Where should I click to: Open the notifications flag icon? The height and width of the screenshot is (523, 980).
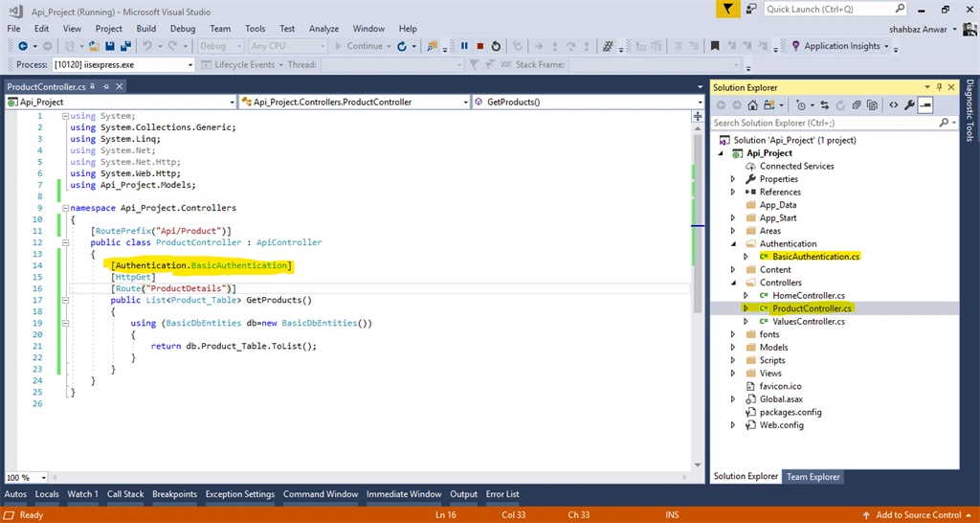728,9
